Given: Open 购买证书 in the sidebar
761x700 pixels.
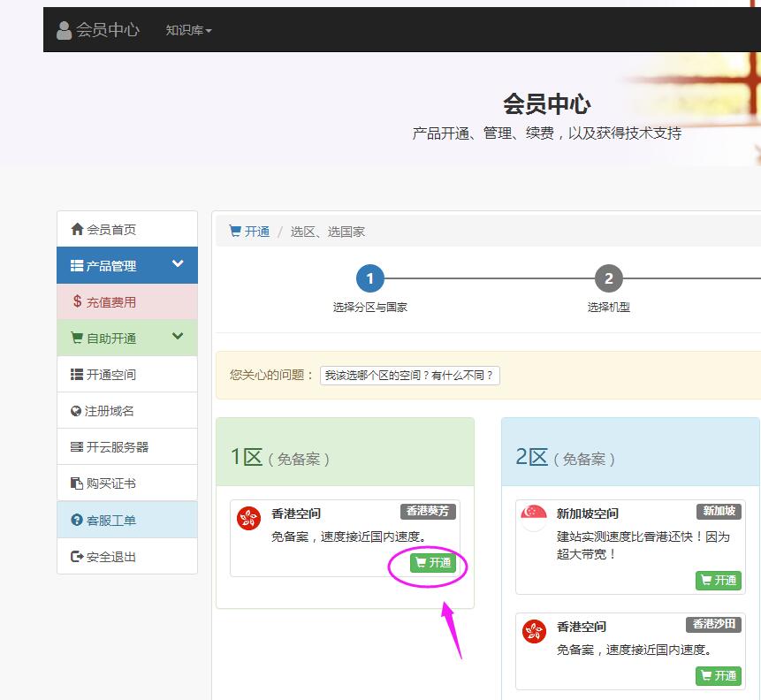Looking at the screenshot, I should (127, 483).
